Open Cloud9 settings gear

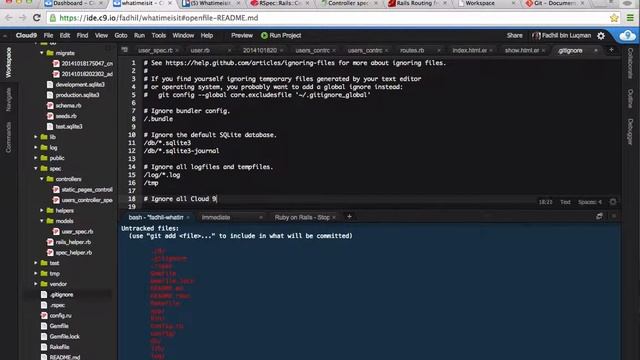coord(601,36)
